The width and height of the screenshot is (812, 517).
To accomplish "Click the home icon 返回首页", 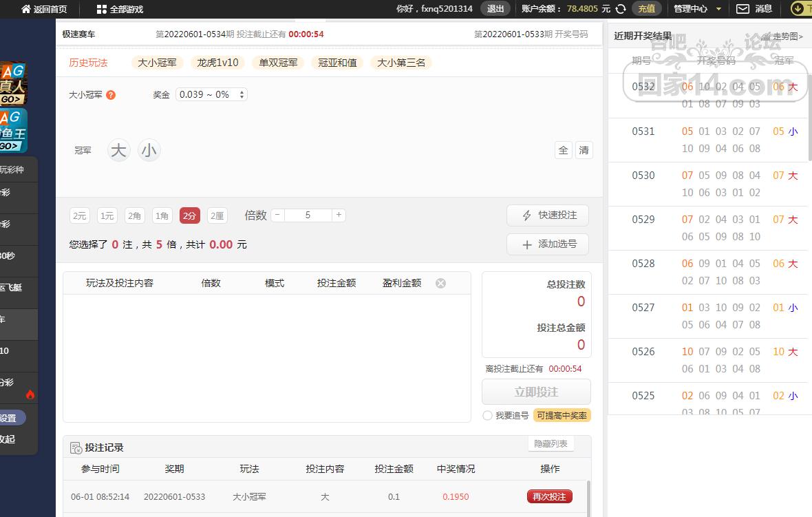I will click(26, 9).
